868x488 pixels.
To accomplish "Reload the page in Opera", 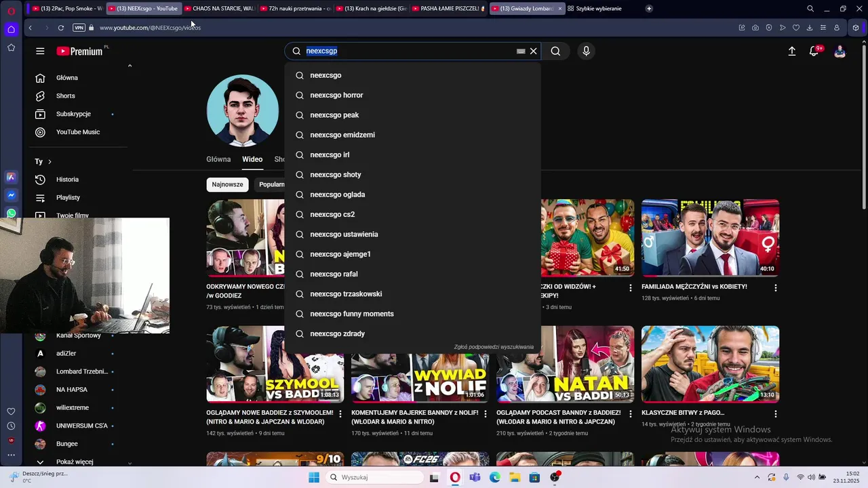I will click(61, 28).
